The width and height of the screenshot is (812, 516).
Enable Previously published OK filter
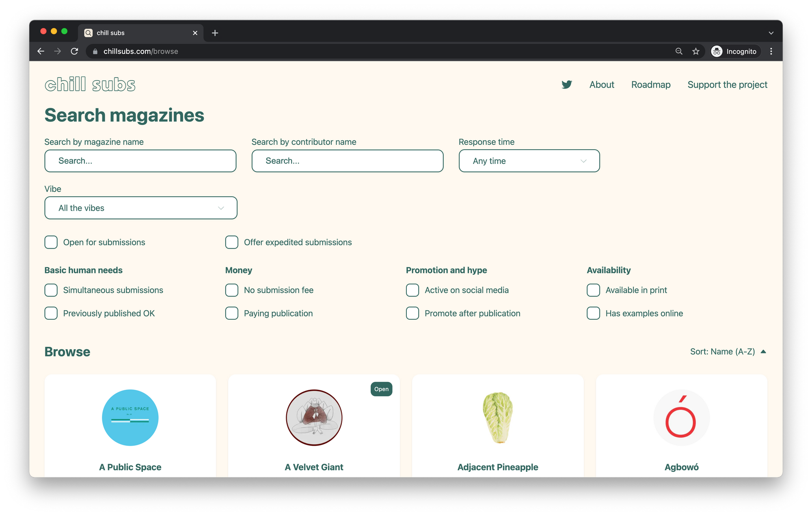[51, 313]
